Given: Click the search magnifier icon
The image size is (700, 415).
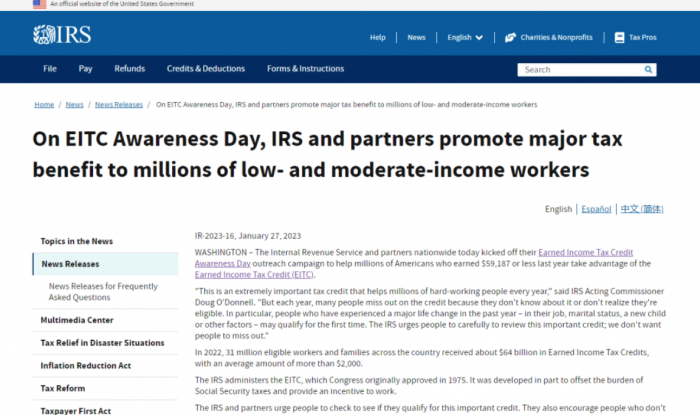Looking at the screenshot, I should pos(650,70).
